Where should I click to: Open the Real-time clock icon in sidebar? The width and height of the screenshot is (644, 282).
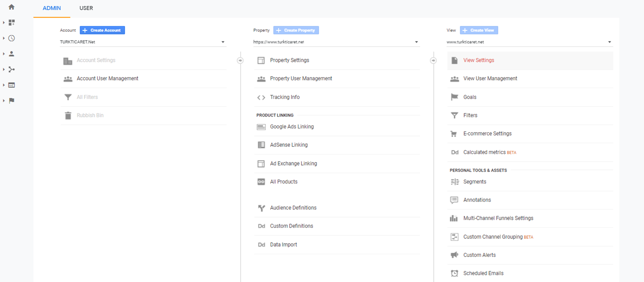tap(11, 38)
